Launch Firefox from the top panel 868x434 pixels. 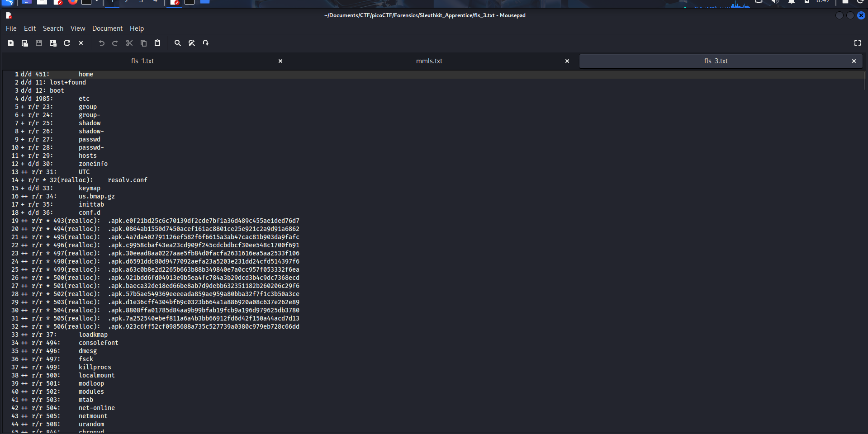point(73,2)
